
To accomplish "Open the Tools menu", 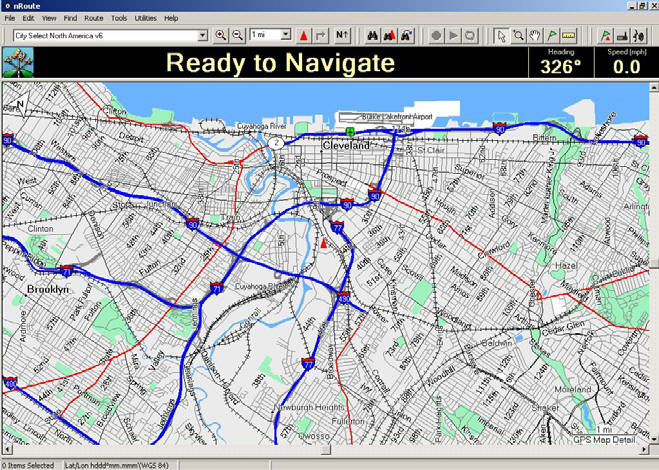I will 119,18.
